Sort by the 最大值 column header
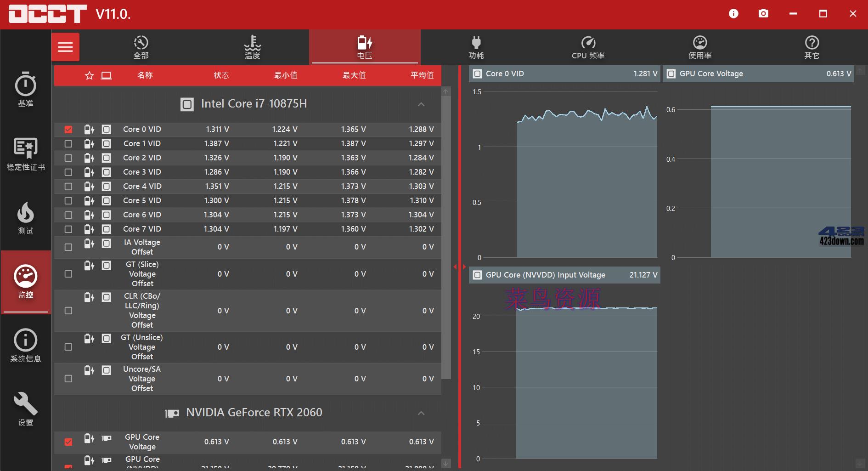This screenshot has height=471, width=868. pos(354,75)
